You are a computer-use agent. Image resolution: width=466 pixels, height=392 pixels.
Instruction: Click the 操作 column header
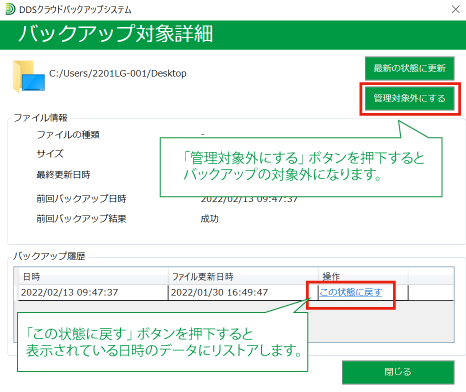(x=363, y=276)
